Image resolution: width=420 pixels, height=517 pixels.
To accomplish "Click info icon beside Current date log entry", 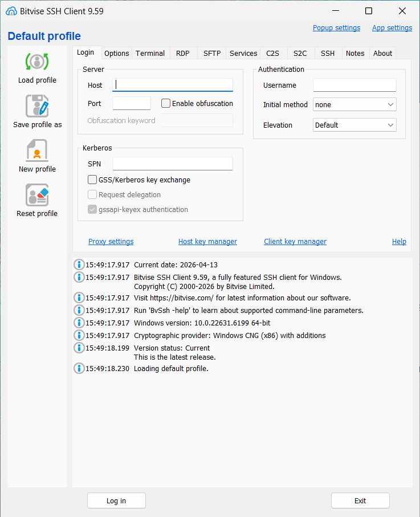I will (79, 264).
